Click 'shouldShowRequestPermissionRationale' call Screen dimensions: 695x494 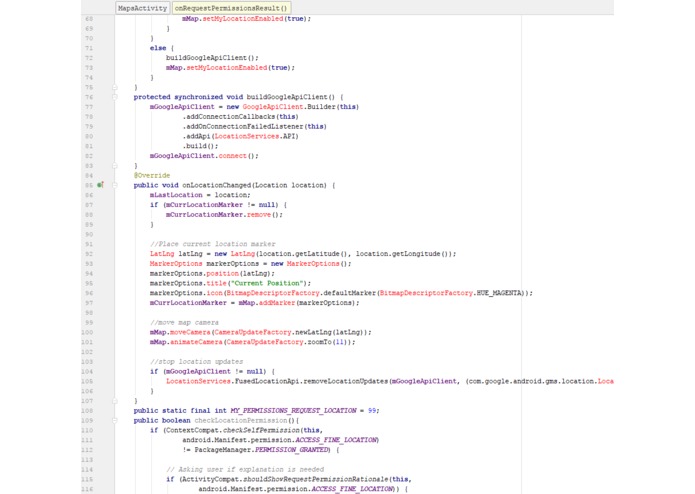pos(315,479)
